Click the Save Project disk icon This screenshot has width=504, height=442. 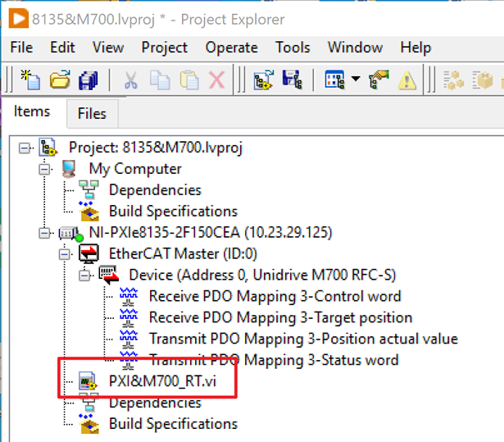point(293,80)
